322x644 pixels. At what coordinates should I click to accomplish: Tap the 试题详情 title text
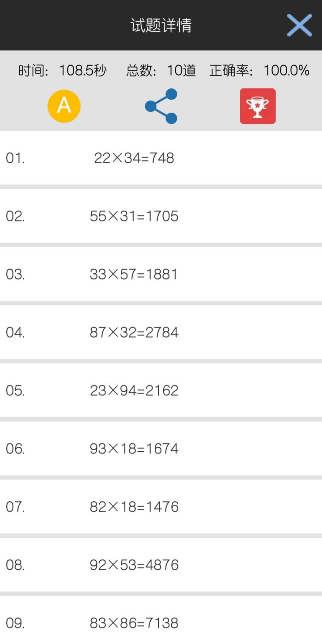click(161, 25)
